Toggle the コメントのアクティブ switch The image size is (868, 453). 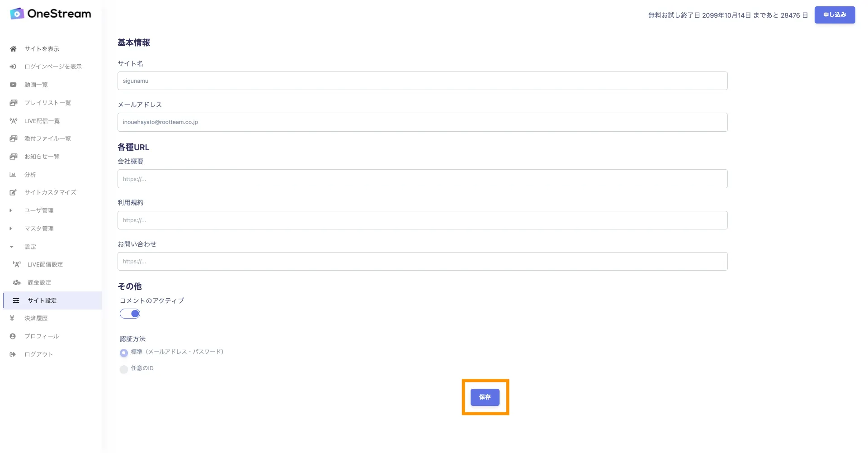click(130, 314)
